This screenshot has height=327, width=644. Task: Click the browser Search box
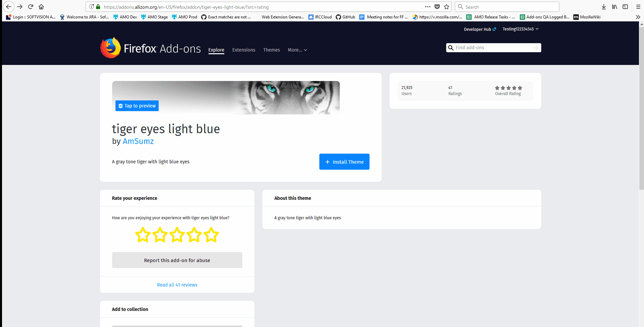507,7
